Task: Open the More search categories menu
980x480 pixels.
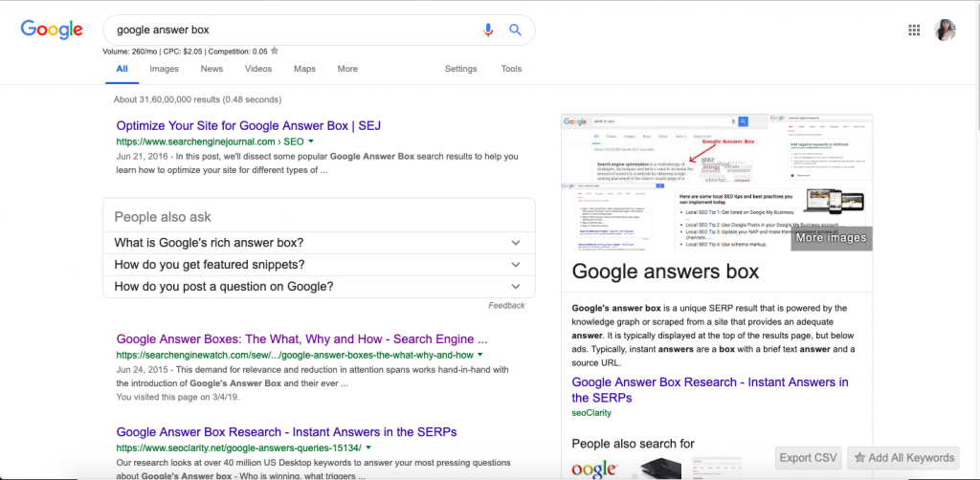Action: click(347, 69)
